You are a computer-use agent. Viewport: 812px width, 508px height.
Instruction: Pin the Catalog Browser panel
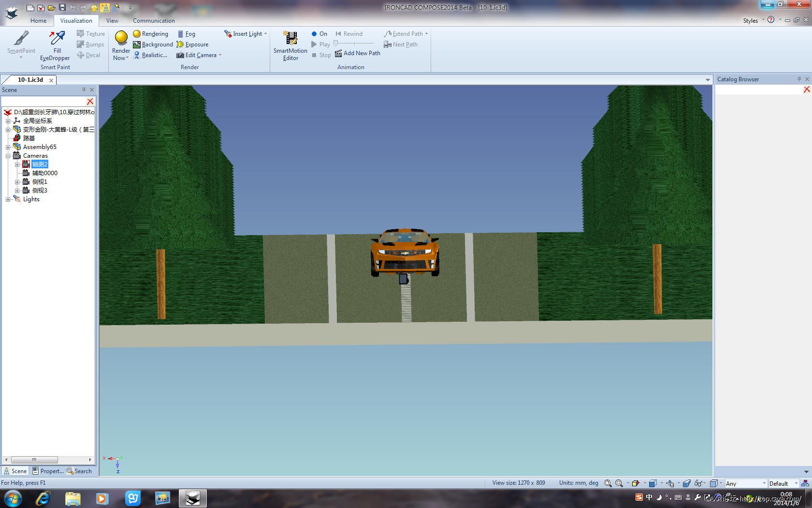click(x=799, y=79)
